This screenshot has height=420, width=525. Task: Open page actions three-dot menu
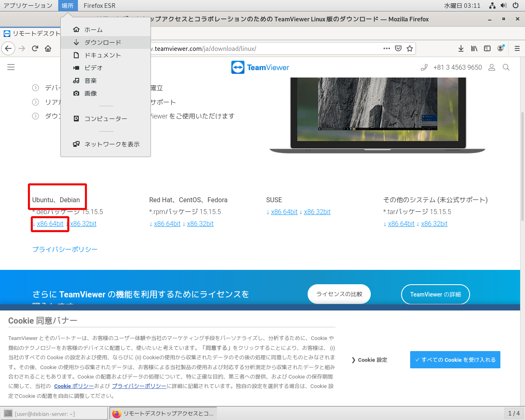(386, 48)
